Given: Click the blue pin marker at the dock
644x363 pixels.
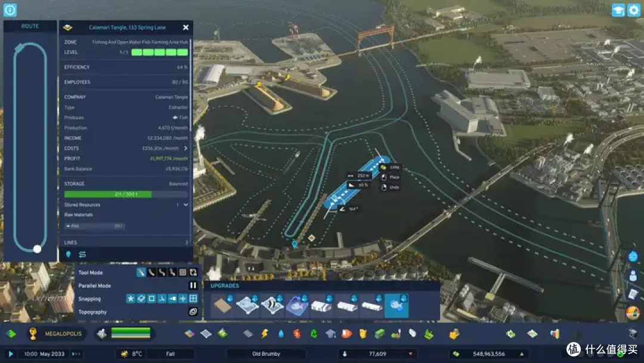Looking at the screenshot, I should 295,245.
